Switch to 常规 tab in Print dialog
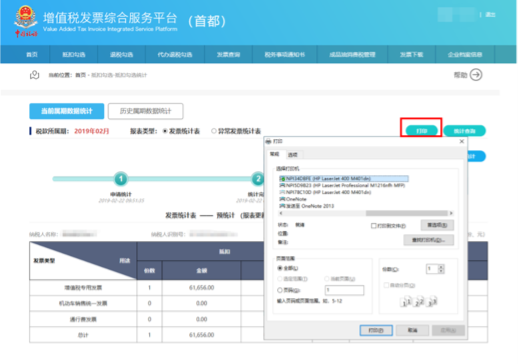The image size is (518, 364). (x=274, y=154)
